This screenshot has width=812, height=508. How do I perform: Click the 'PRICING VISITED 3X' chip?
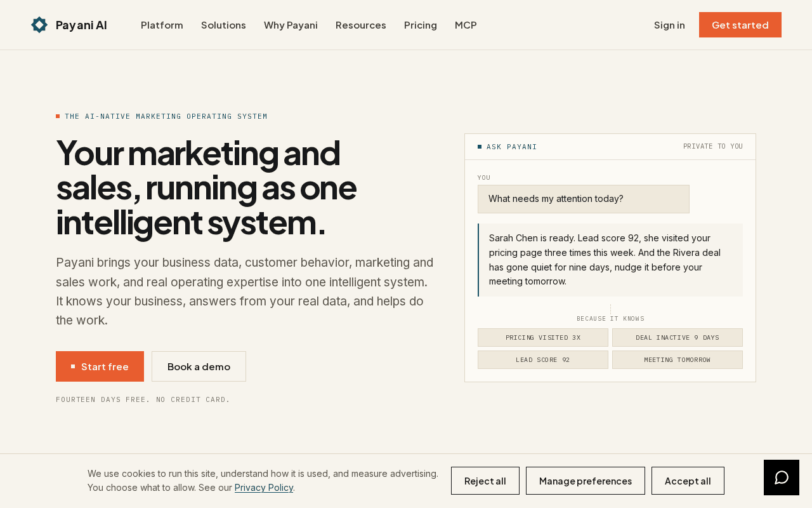[x=543, y=337]
